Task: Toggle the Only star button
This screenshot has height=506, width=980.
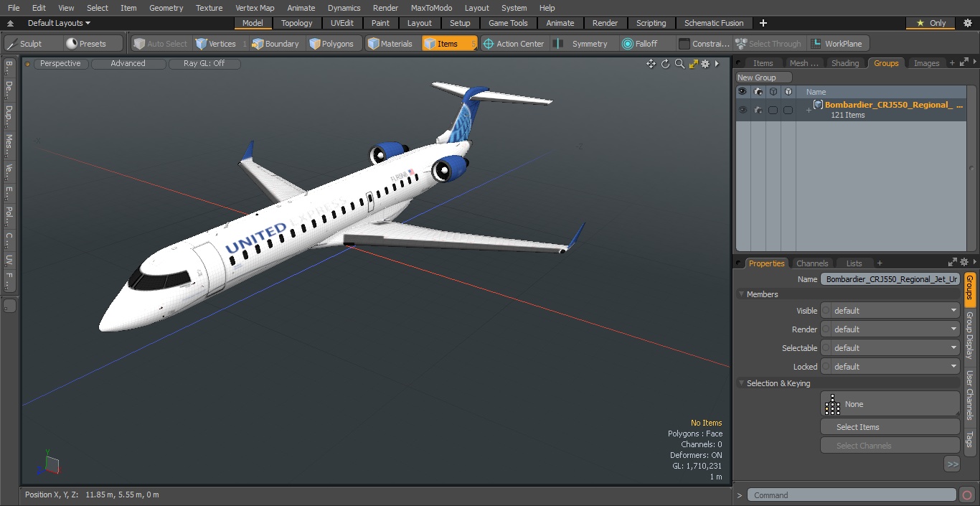Action: [x=930, y=23]
